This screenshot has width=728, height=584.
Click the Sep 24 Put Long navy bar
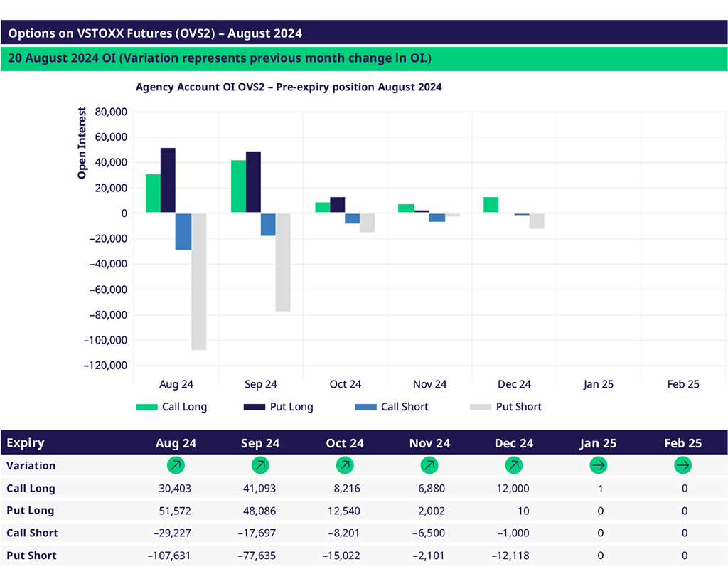click(x=253, y=182)
